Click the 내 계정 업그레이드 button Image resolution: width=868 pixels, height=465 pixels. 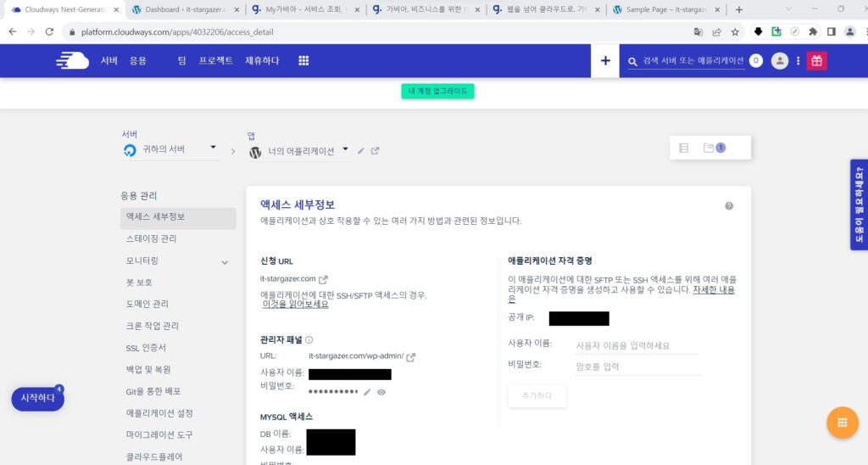tap(437, 91)
